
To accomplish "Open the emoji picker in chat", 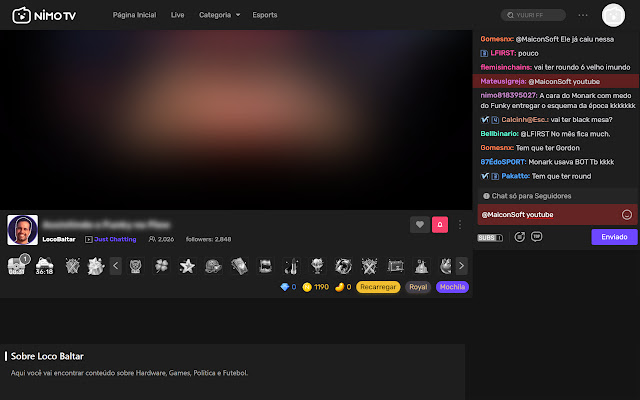I will point(626,214).
